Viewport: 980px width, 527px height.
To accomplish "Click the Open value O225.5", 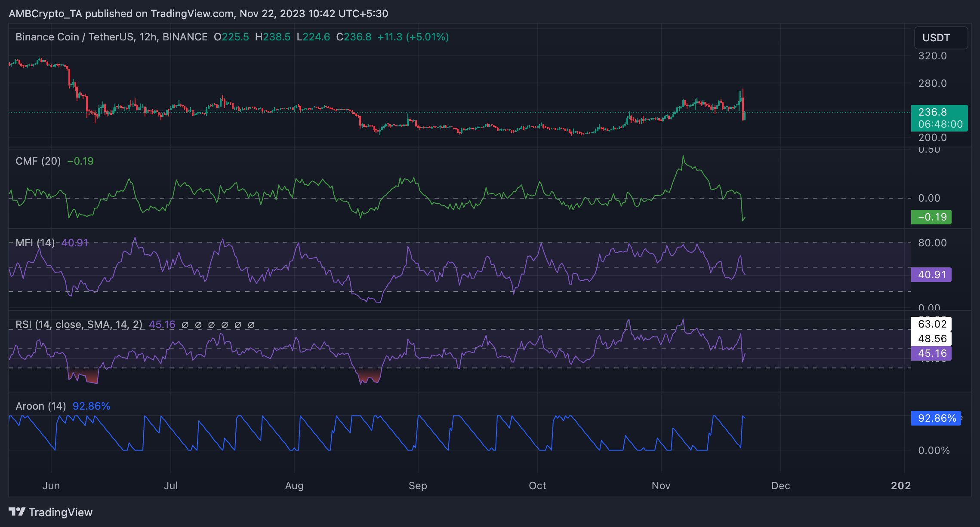I will [231, 37].
